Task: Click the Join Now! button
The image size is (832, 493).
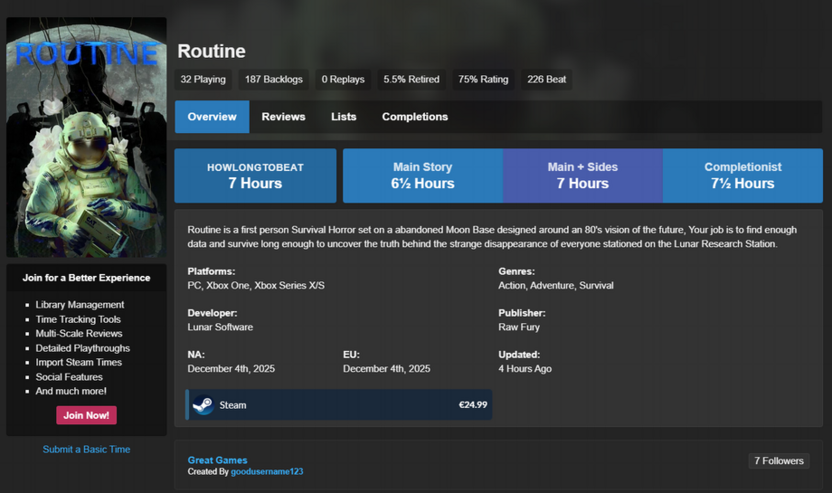Action: pyautogui.click(x=86, y=415)
